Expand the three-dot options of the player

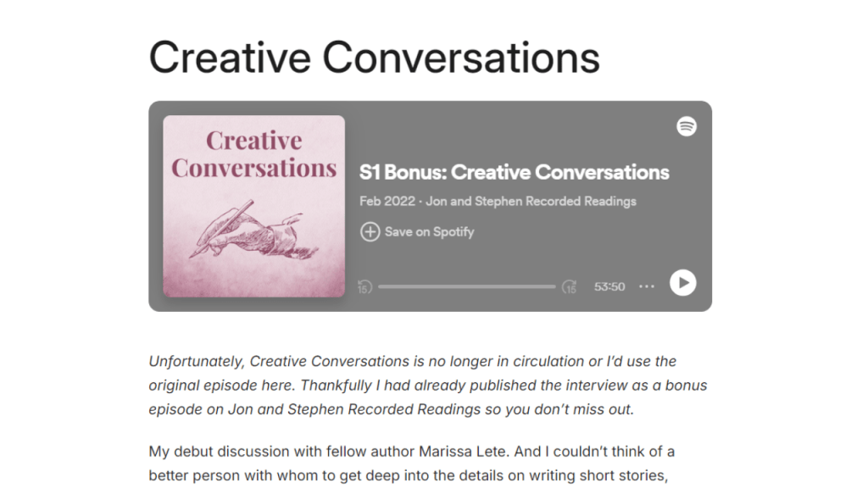[647, 286]
